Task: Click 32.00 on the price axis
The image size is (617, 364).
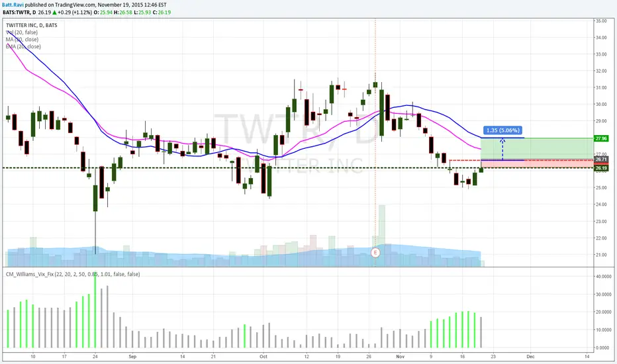Action: coord(601,71)
